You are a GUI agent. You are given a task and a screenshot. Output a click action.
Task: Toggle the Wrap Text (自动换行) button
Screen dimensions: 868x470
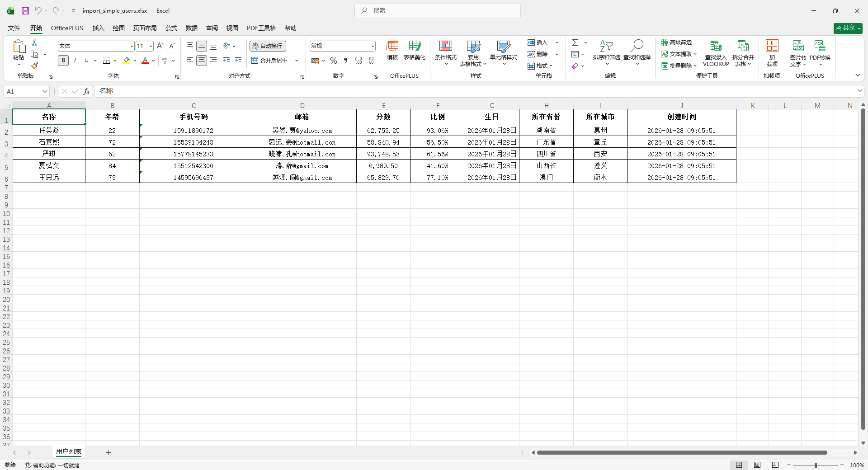[268, 46]
